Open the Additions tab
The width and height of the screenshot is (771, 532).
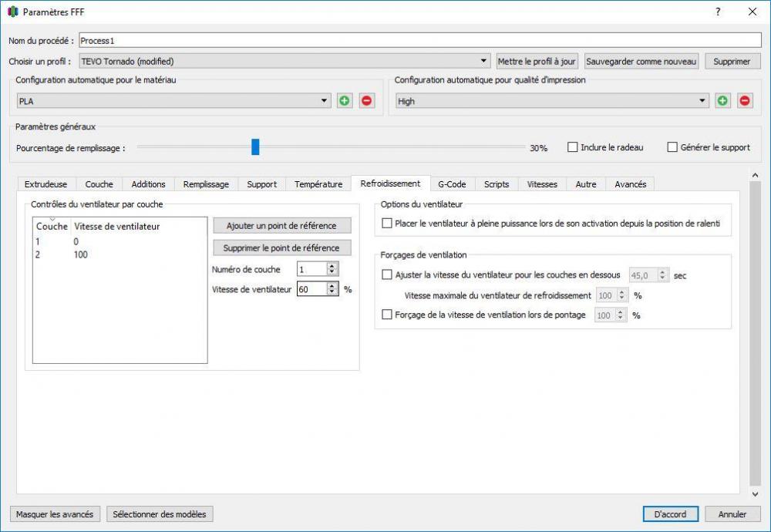tap(148, 184)
